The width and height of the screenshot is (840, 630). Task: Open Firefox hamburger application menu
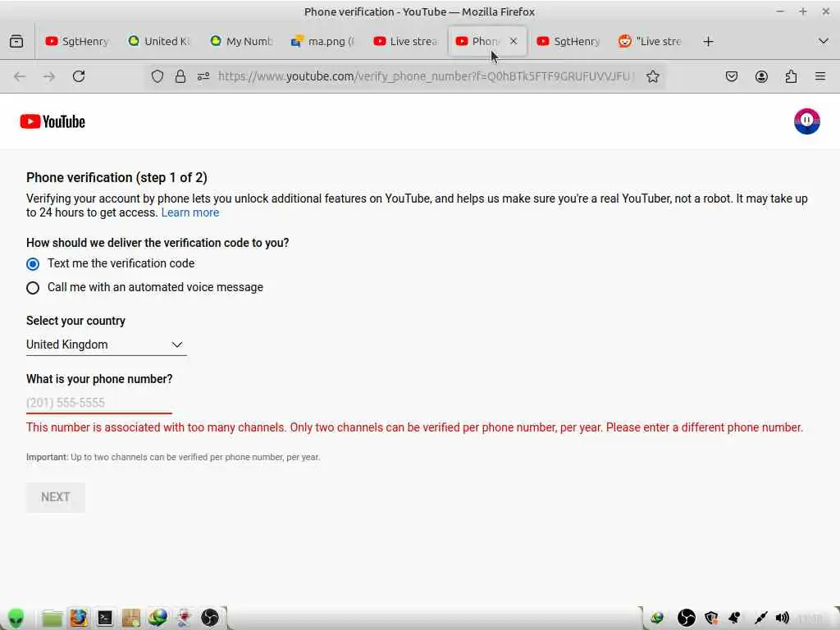coord(820,76)
